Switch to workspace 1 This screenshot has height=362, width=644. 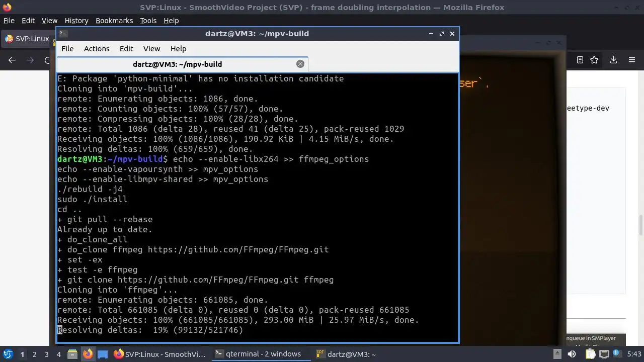[22, 354]
